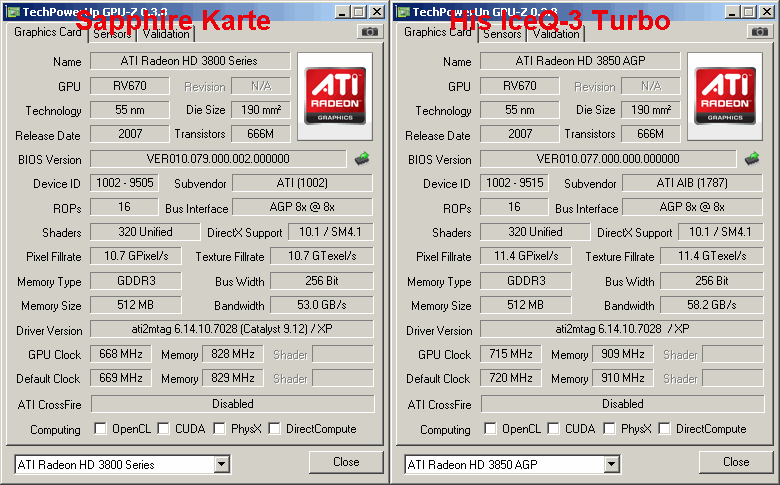780x485 pixels.
Task: Click Bus Interface AGP 8x @ 8x in HIS window
Action: [x=692, y=207]
